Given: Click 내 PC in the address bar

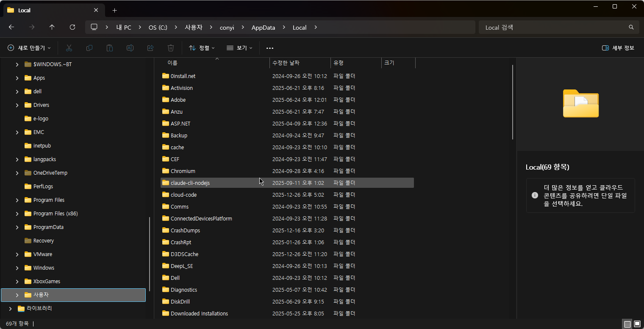Looking at the screenshot, I should point(124,27).
